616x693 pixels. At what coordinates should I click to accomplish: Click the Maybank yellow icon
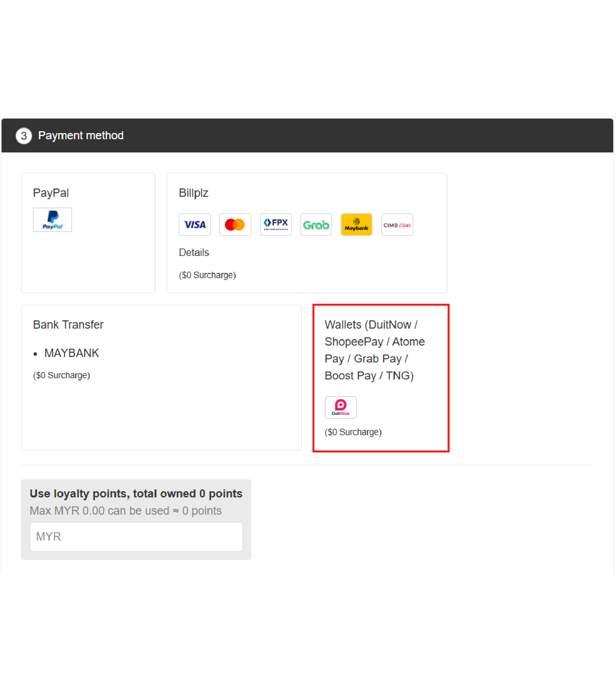[x=357, y=225]
